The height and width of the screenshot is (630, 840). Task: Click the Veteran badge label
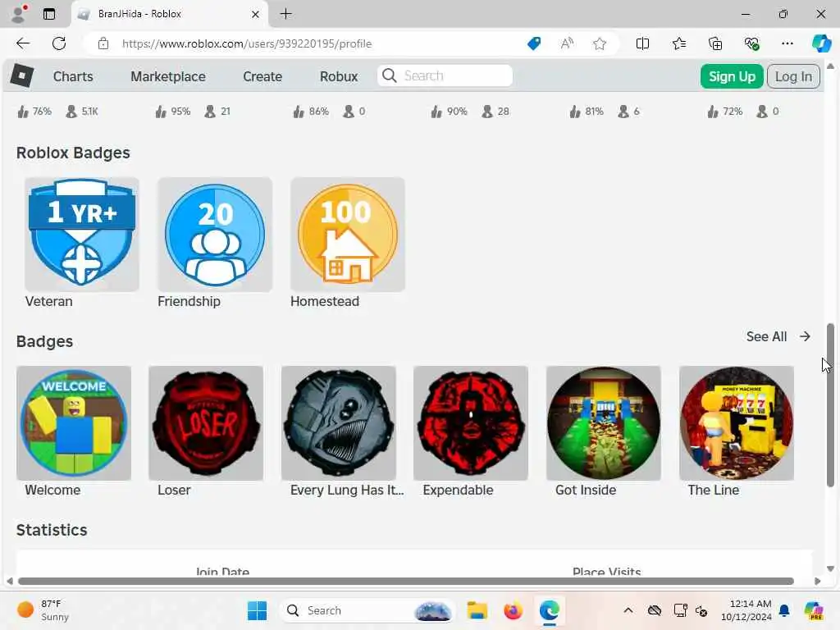click(x=48, y=301)
